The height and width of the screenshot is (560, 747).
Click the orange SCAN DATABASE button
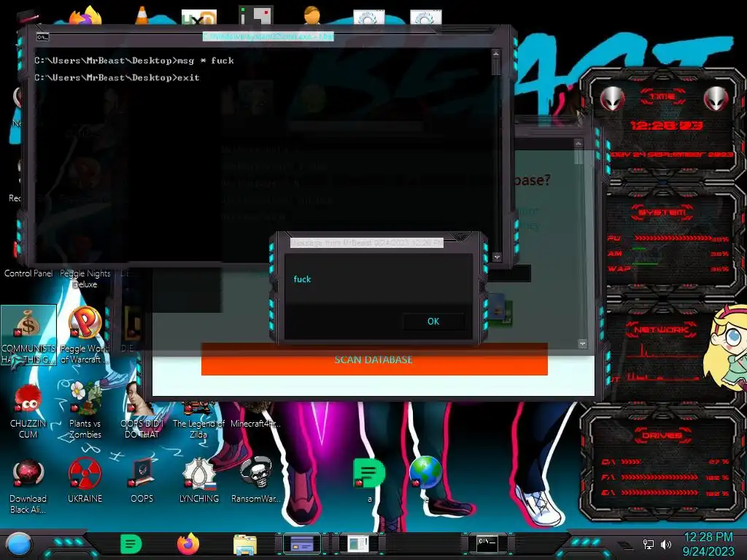click(374, 359)
